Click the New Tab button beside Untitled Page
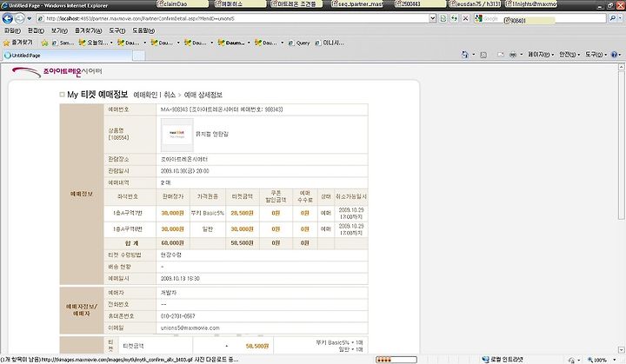Screen dimensions: 626x364 [x=138, y=56]
